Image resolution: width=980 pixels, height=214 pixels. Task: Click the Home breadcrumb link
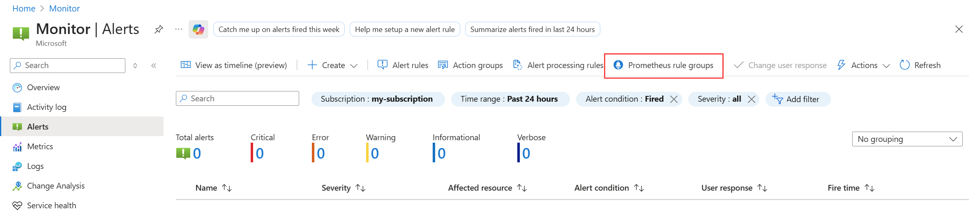point(24,8)
